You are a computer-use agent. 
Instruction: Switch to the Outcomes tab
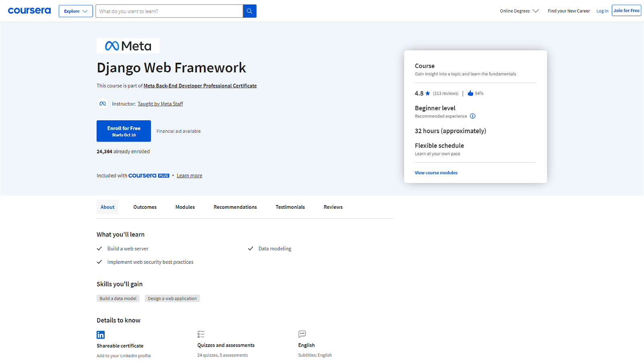(145, 207)
